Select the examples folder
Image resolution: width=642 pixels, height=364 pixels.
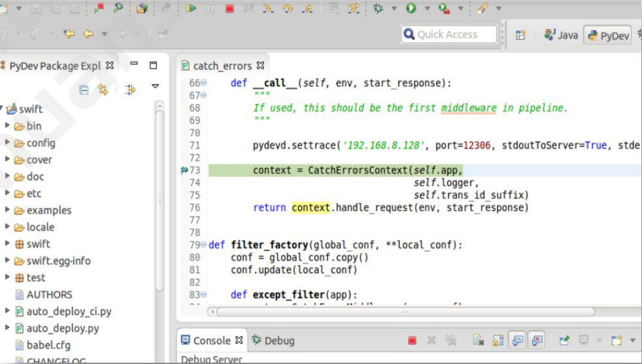(x=43, y=210)
